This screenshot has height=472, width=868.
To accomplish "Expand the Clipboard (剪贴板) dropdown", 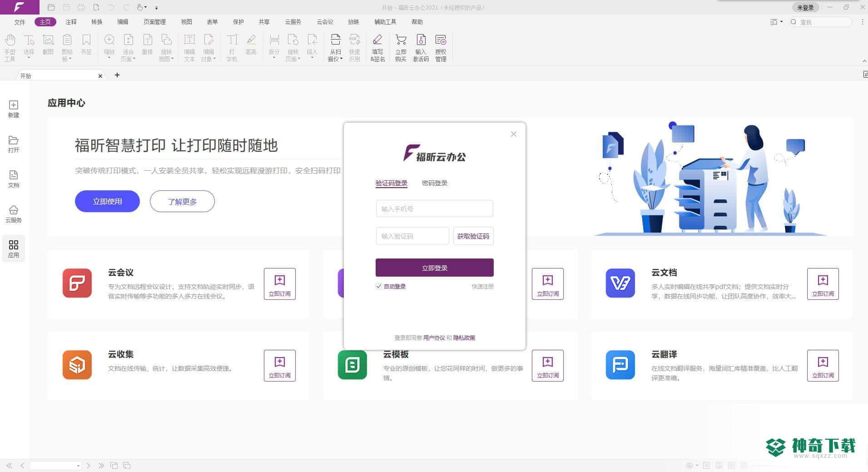I will (70, 59).
